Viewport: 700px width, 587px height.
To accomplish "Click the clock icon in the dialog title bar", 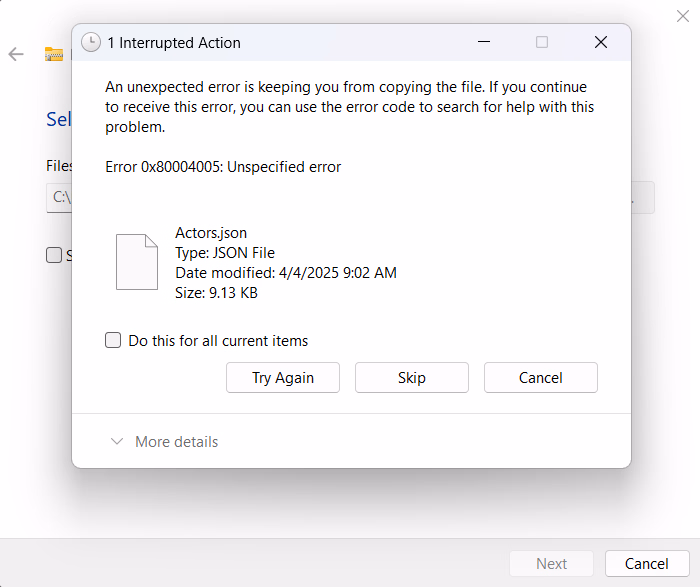I will coord(91,43).
